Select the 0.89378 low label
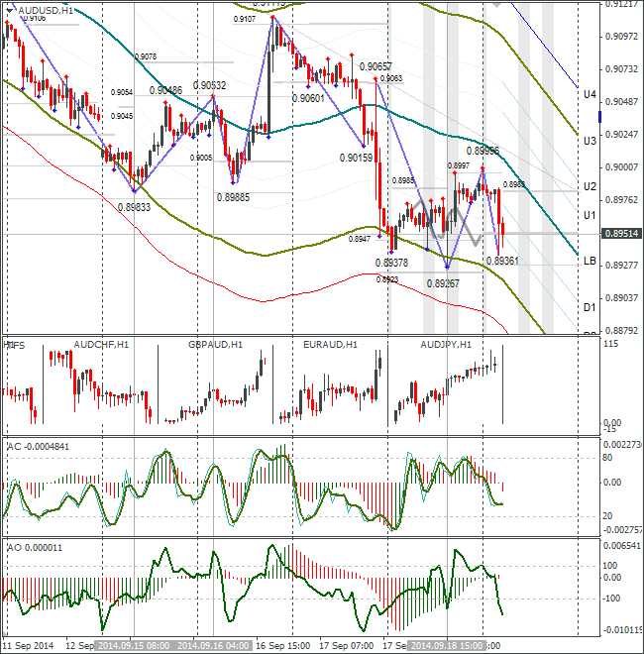Screen dimensions: 644x654 (391, 263)
